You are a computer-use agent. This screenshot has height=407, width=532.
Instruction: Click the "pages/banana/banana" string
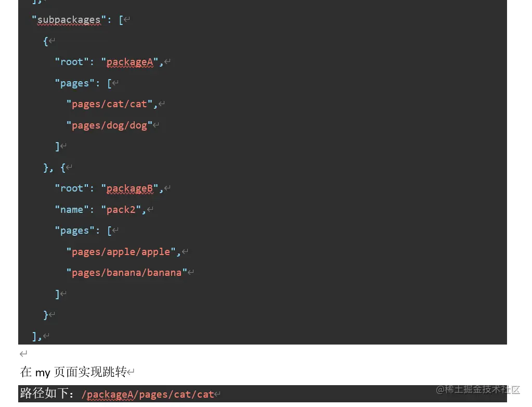pyautogui.click(x=127, y=273)
